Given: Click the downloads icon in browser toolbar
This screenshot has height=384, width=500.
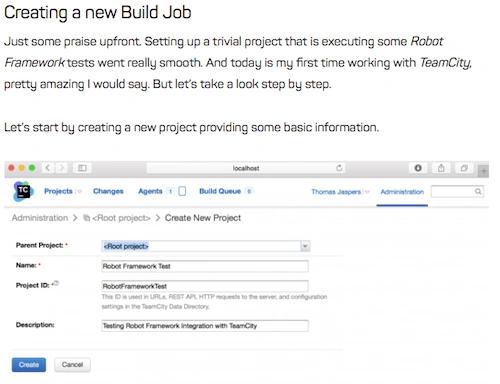Looking at the screenshot, I should (418, 168).
